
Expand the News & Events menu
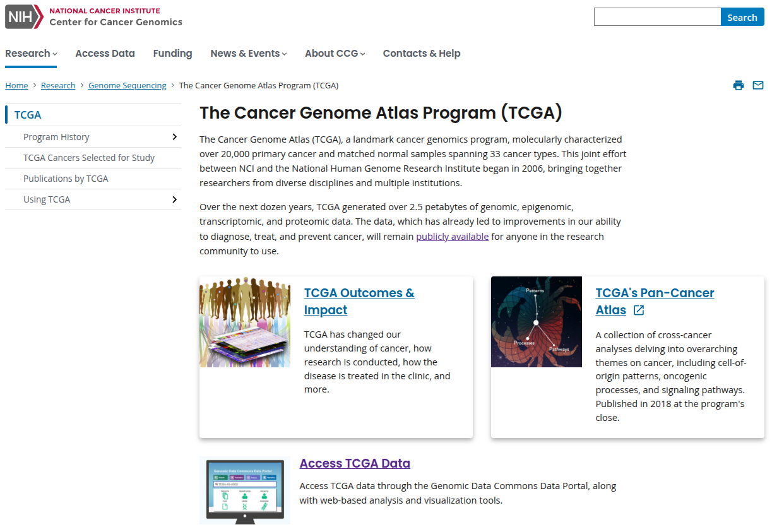[249, 54]
